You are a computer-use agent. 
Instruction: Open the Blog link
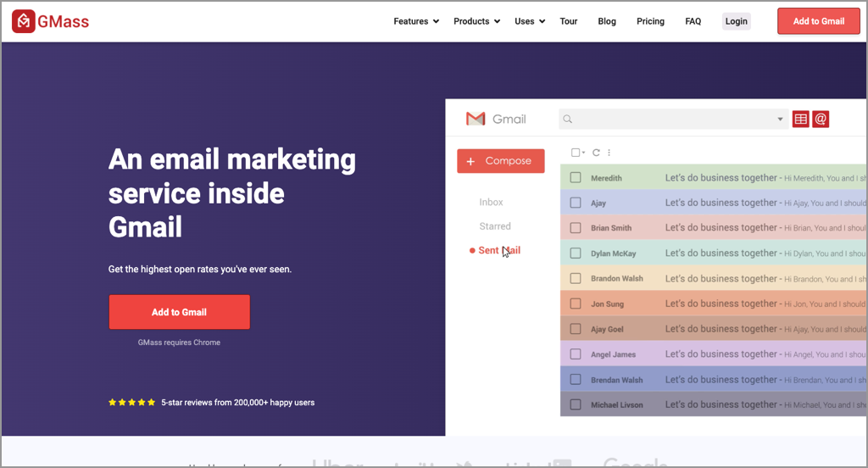pyautogui.click(x=607, y=21)
